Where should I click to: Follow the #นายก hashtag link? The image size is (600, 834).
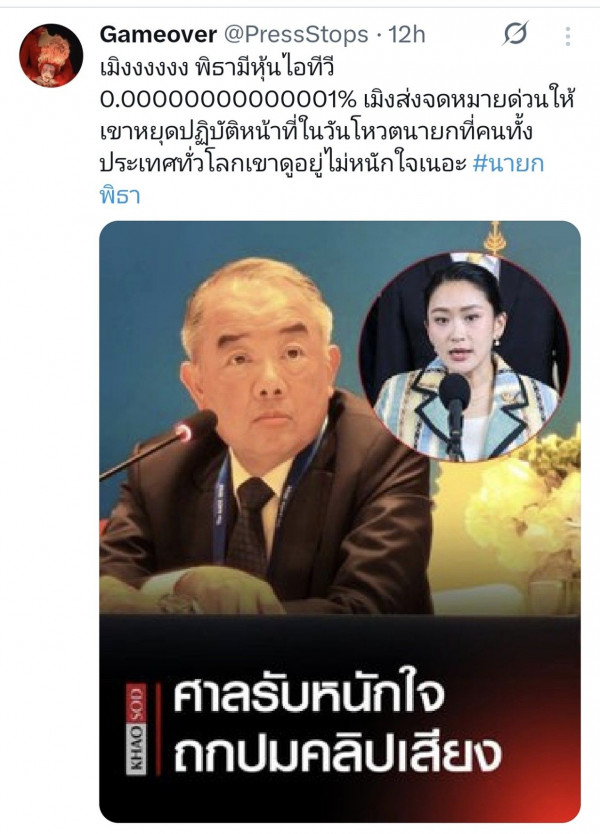coord(508,163)
